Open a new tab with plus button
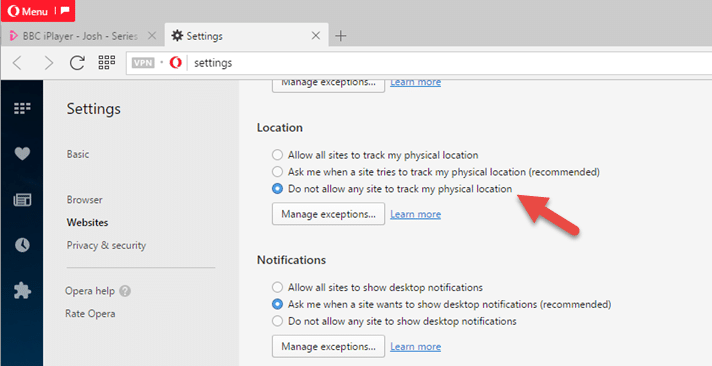The width and height of the screenshot is (712, 366). [x=341, y=36]
